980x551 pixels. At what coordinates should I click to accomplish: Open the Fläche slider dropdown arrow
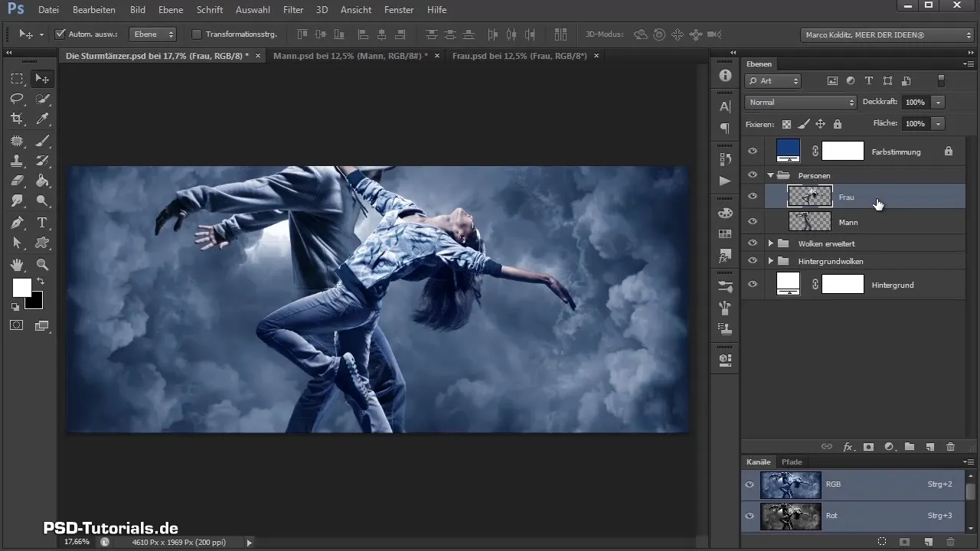tap(938, 123)
